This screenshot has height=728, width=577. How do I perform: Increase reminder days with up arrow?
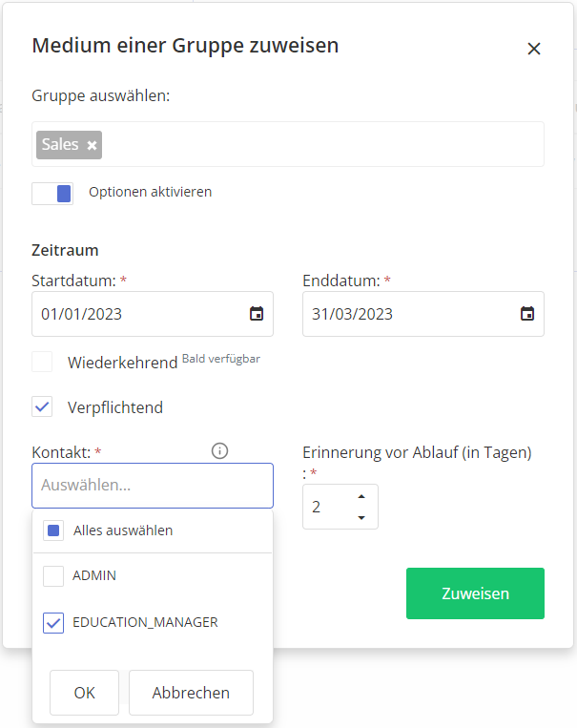pos(361,497)
